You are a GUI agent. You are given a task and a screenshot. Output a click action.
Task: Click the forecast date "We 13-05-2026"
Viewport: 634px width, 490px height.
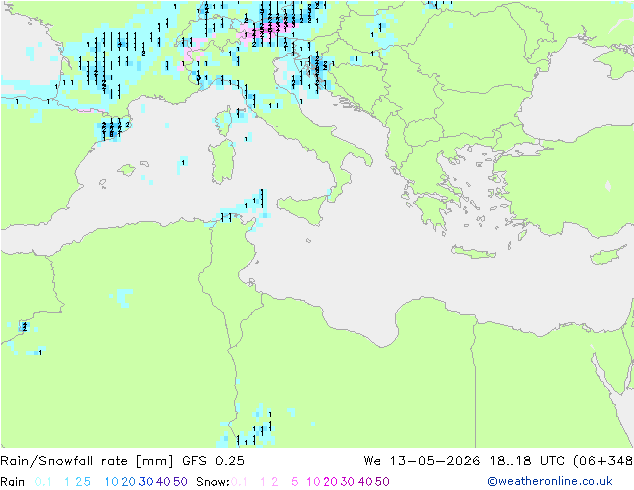421,461
